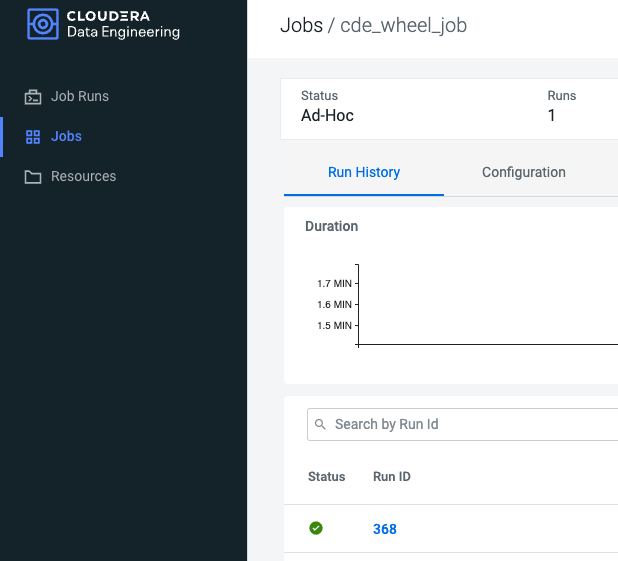The width and height of the screenshot is (618, 561).
Task: Open run ID 368 link
Action: pos(385,529)
